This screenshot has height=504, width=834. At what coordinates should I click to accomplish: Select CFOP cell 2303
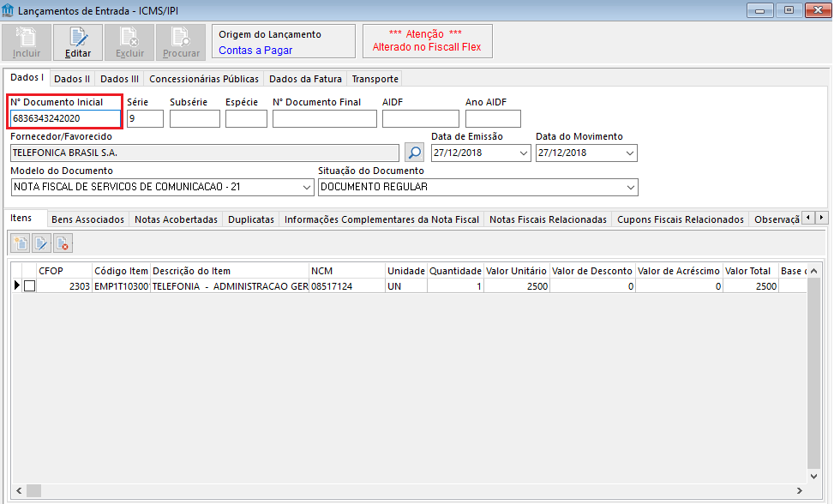tap(64, 286)
